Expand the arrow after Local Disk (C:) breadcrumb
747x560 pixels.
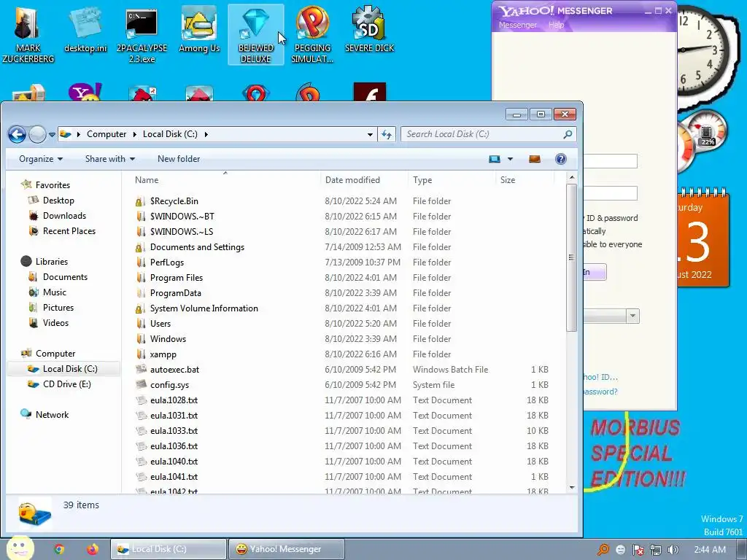[x=206, y=135]
